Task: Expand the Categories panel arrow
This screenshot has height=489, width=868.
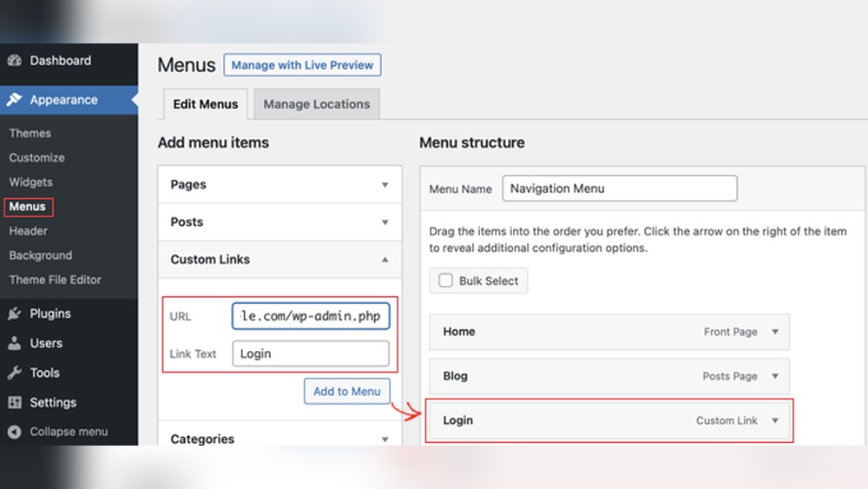Action: 385,439
